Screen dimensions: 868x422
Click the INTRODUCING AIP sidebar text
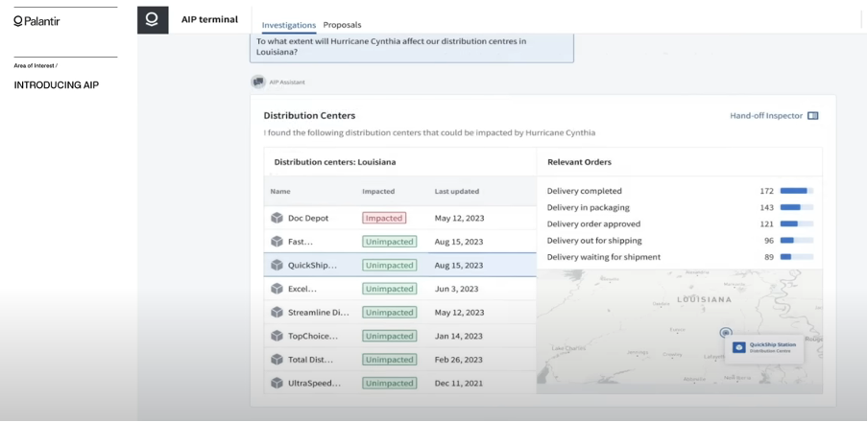(x=57, y=85)
